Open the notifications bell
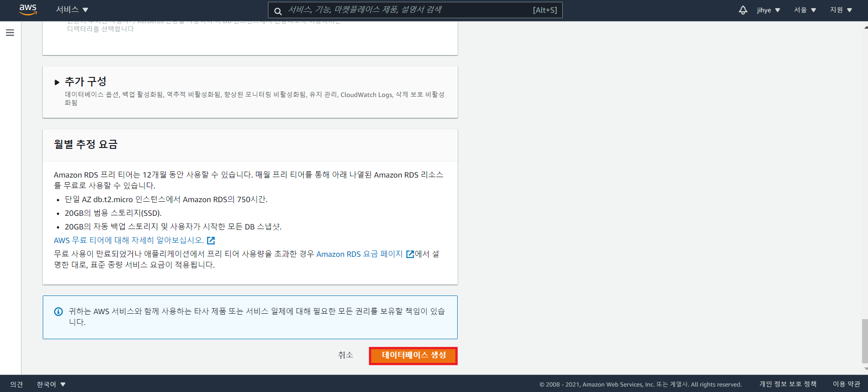The image size is (868, 392). point(743,10)
